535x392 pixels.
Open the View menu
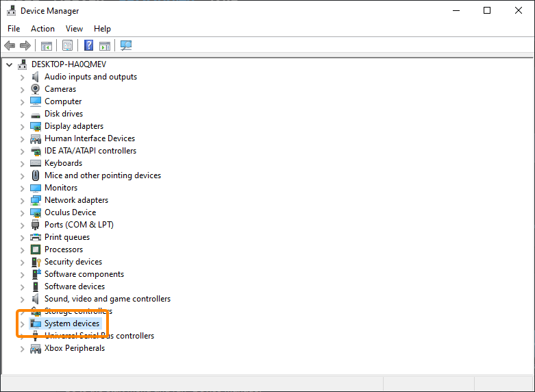point(74,29)
